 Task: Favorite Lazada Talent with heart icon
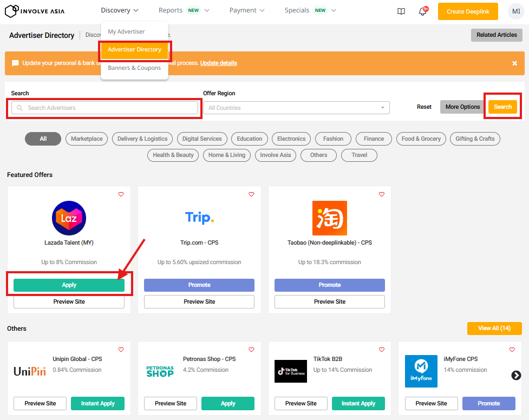point(121,194)
